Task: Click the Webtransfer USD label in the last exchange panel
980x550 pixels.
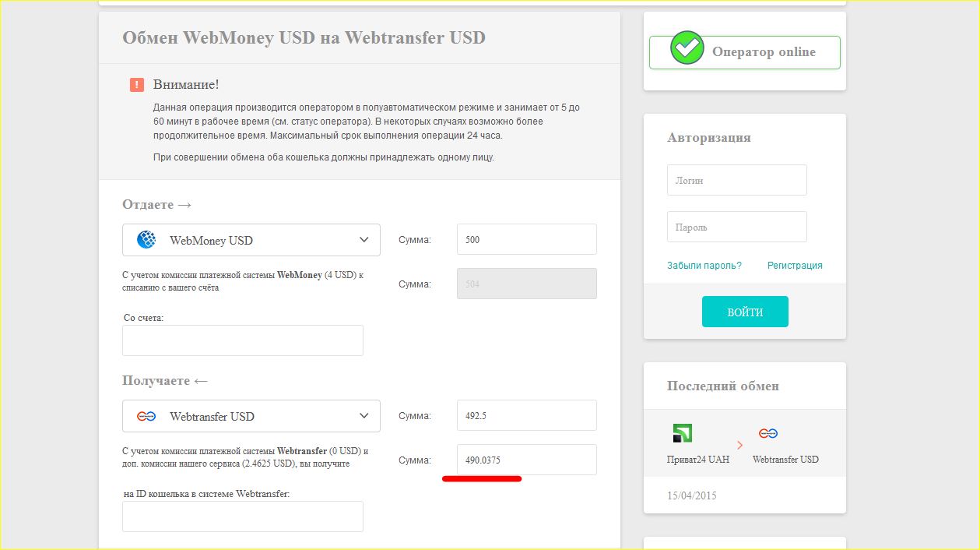Action: pos(785,460)
